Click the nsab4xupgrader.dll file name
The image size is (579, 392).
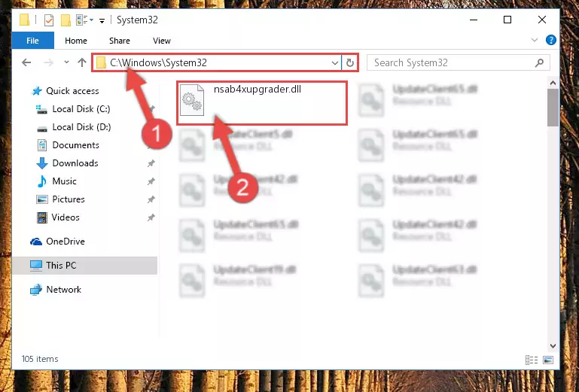(258, 90)
